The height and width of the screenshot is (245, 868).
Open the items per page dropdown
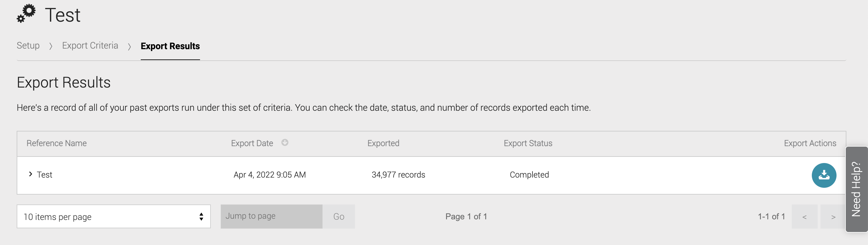[x=114, y=216]
